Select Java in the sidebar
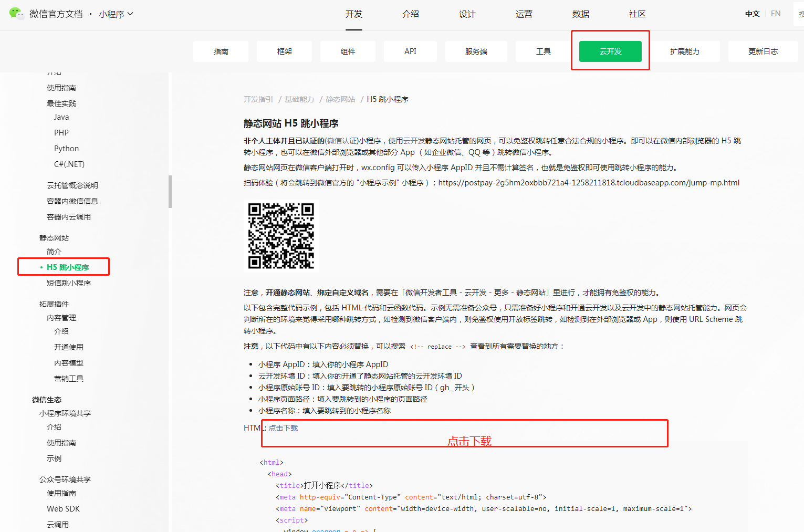This screenshot has width=804, height=532. click(x=61, y=117)
